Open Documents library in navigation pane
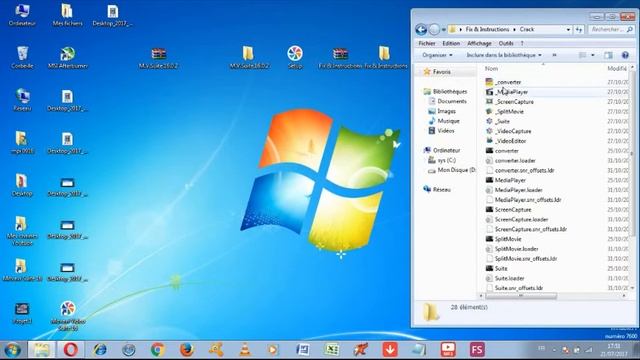This screenshot has width=640, height=360. point(451,101)
